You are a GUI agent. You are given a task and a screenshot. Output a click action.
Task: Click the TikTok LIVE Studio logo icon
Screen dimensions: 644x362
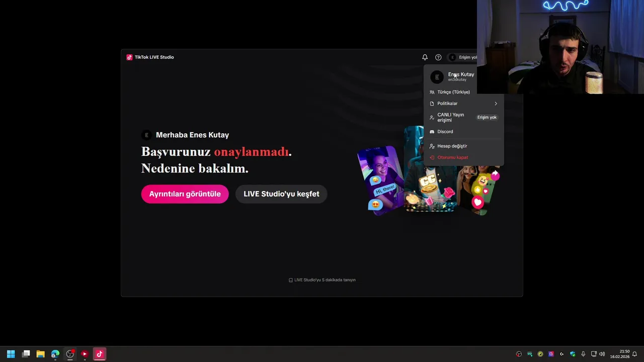click(129, 57)
